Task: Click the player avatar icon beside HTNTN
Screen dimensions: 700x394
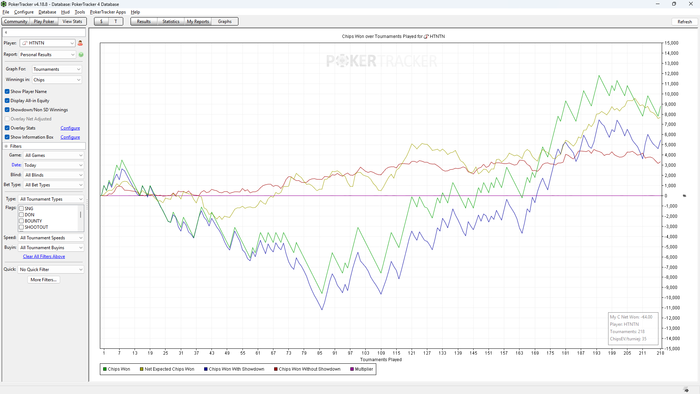Action: (80, 43)
